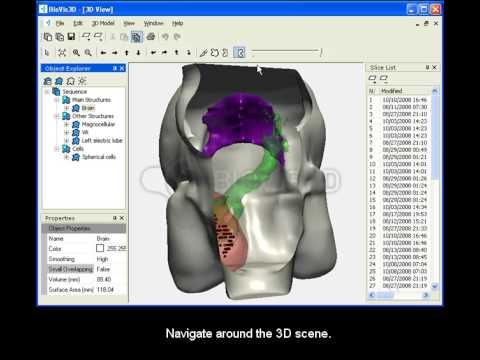
Task: Click the straight right arrow pan icon
Action: pyautogui.click(x=115, y=53)
